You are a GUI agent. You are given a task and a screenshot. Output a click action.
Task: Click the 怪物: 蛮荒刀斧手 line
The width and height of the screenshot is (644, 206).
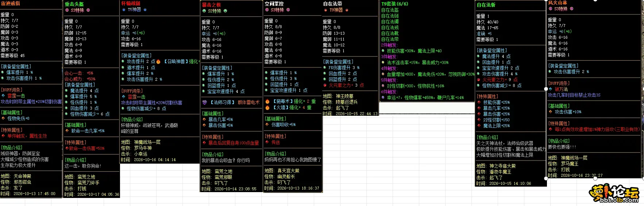point(82,183)
